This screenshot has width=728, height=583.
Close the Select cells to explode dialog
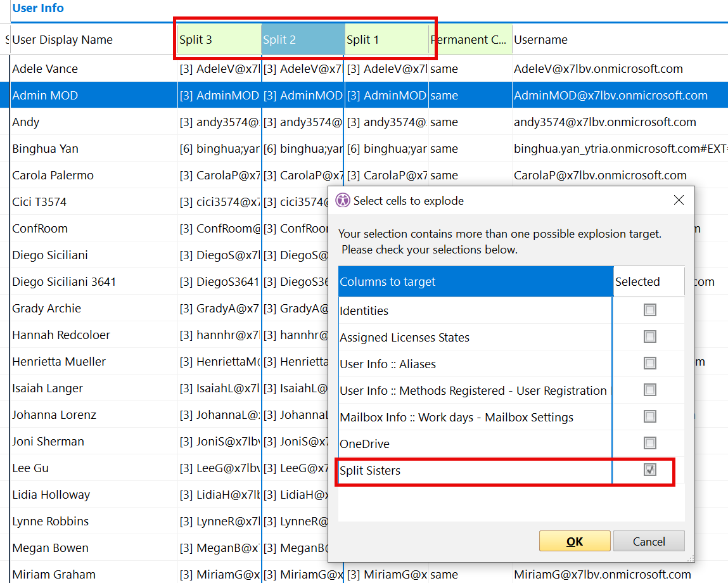(679, 200)
